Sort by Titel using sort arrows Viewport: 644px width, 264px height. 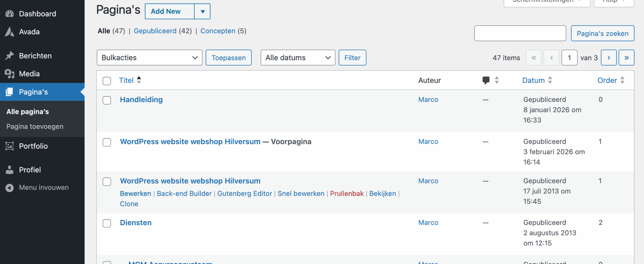(139, 80)
